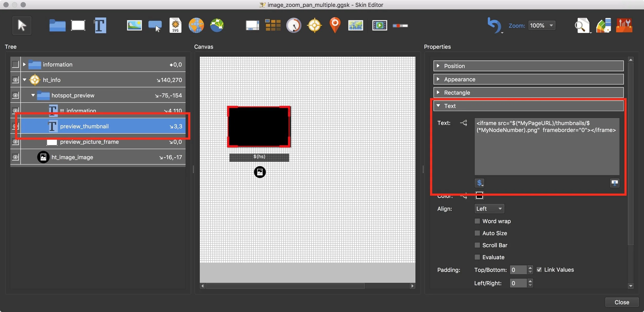Insert placeholder with dollar sign button

[479, 183]
